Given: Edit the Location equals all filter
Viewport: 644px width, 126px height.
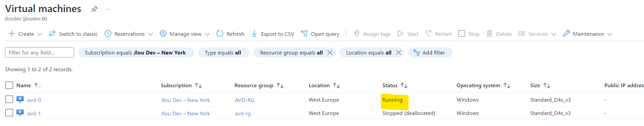Looking at the screenshot, I should 369,52.
